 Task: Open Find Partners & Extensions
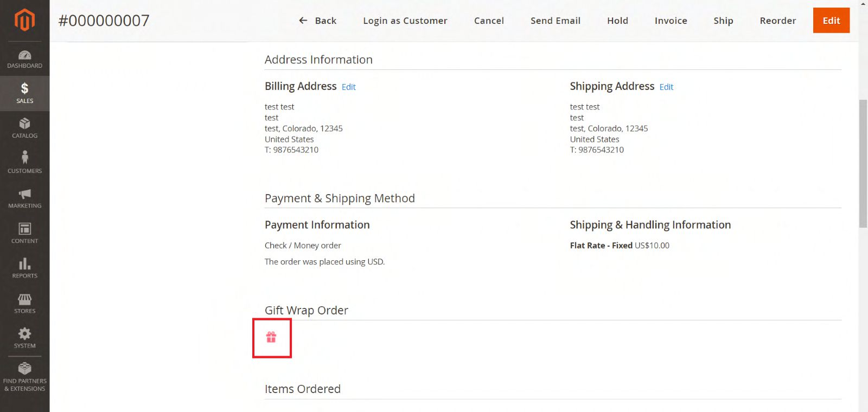pyautogui.click(x=24, y=377)
